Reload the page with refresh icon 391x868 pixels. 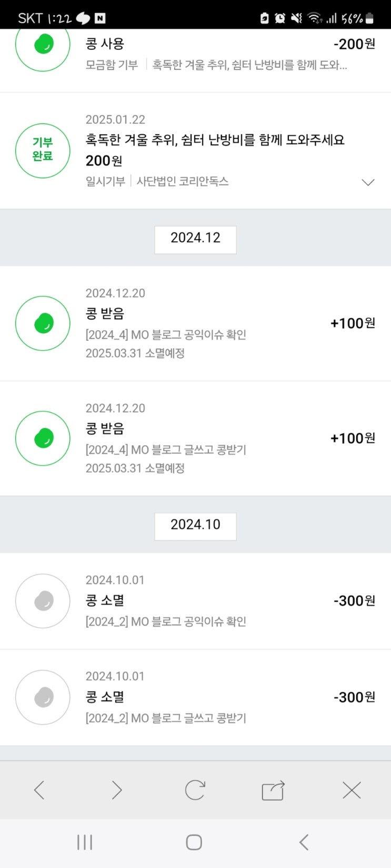[195, 790]
